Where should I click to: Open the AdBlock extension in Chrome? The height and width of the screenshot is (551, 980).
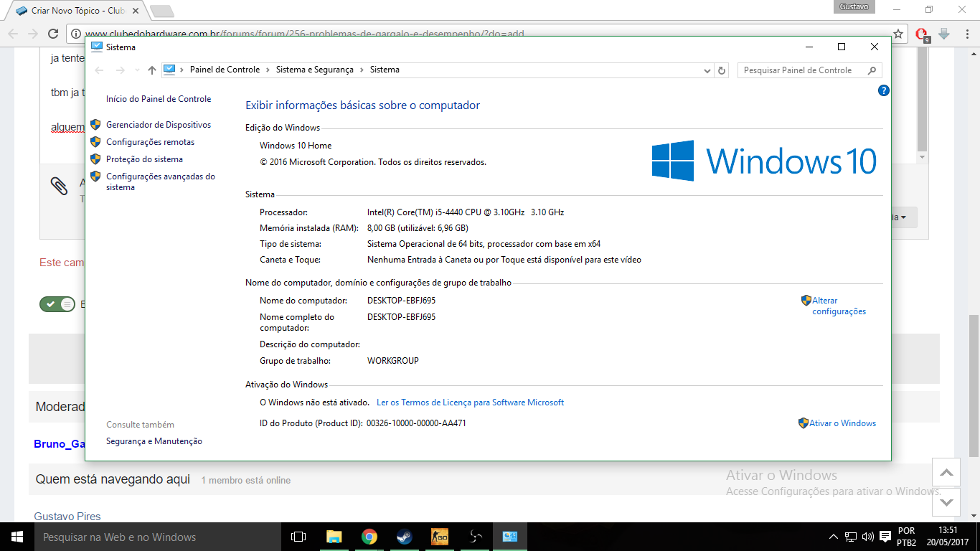click(x=923, y=34)
